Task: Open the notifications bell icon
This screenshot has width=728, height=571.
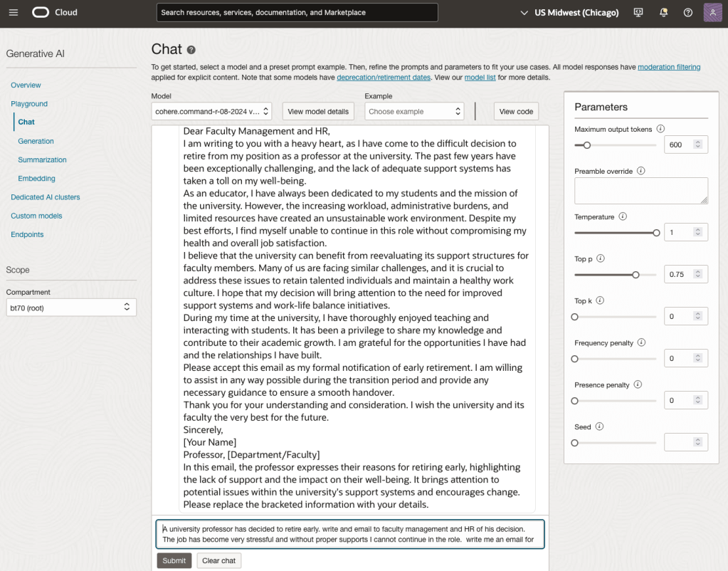Action: [x=663, y=13]
